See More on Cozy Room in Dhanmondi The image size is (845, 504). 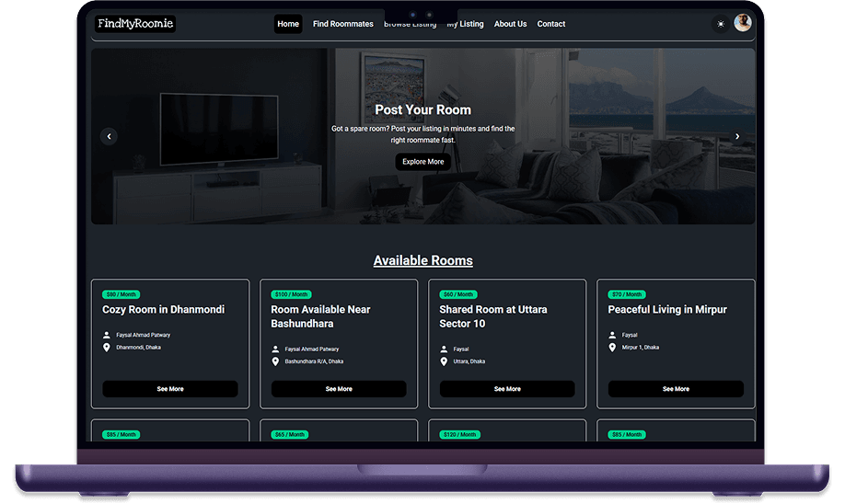(x=170, y=389)
